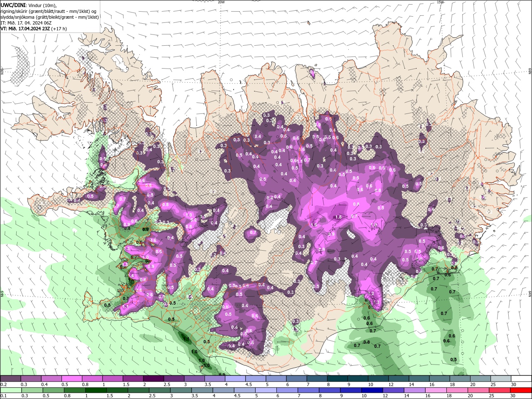Click the '1.2' snowfall value near the south coast
The image size is (532, 399).
click(x=371, y=293)
